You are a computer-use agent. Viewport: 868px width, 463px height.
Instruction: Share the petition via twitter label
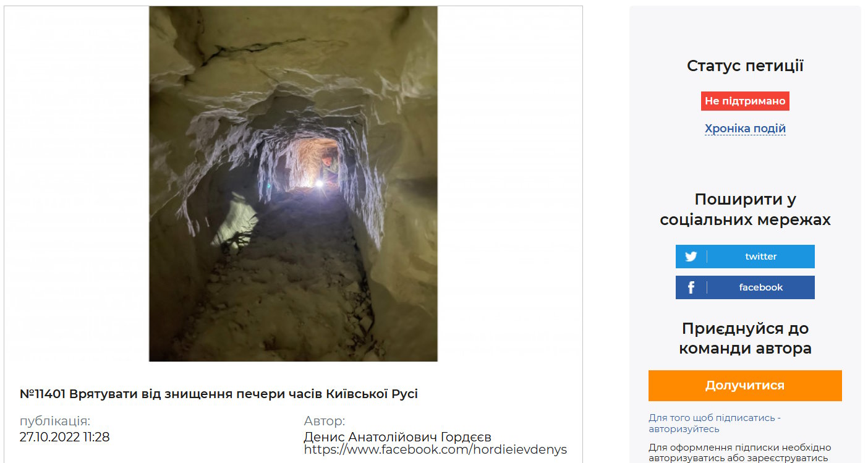[760, 257]
